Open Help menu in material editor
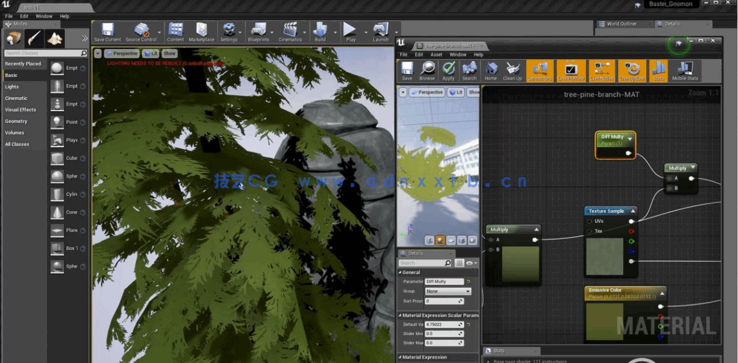 click(x=478, y=55)
